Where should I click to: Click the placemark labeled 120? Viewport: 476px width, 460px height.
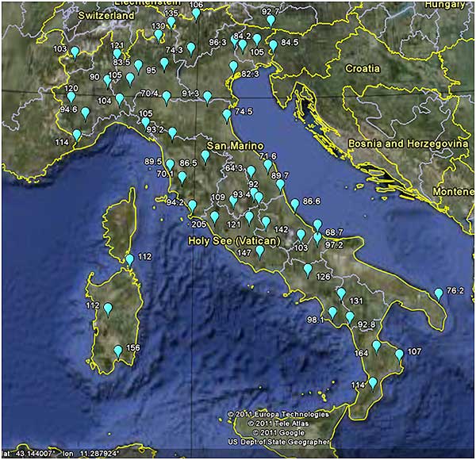[71, 98]
